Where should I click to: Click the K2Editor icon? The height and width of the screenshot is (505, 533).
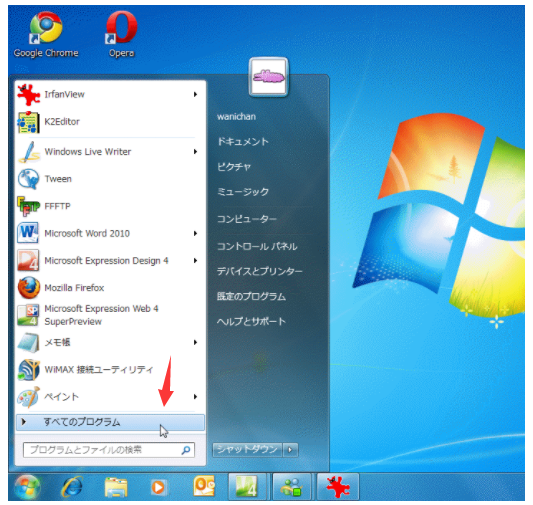pos(29,122)
